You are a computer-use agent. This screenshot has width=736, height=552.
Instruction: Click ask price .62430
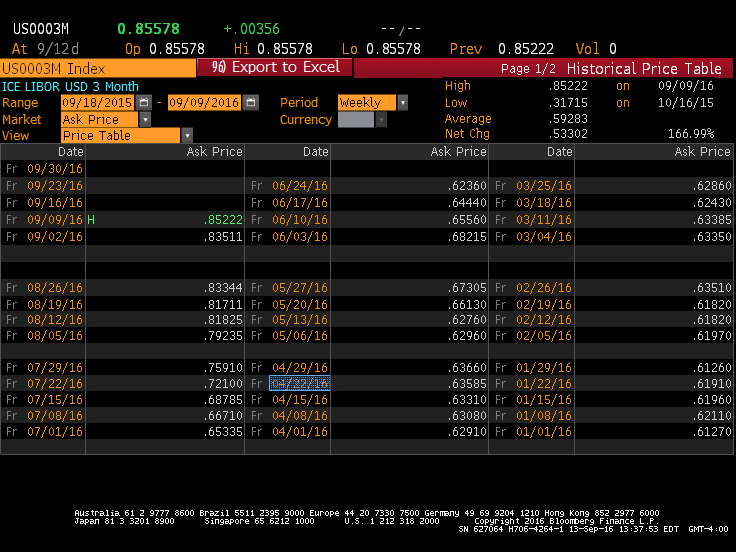[712, 203]
